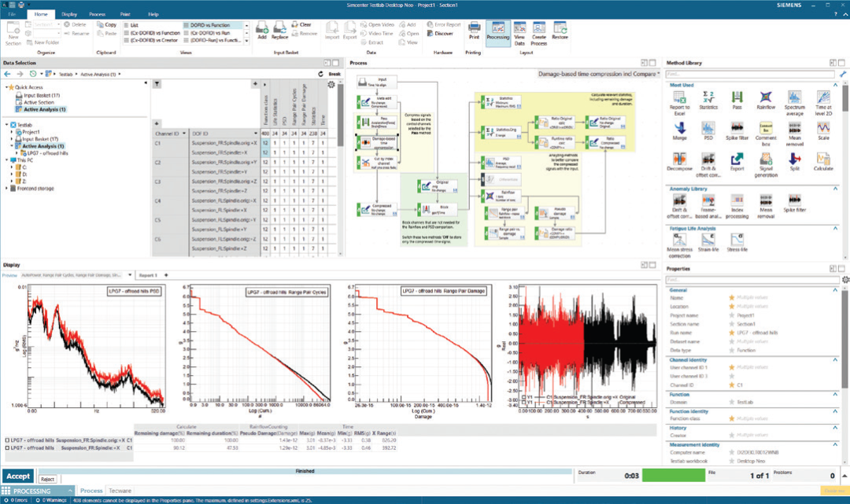The image size is (850, 504).
Task: Add data to Input Basket
Action: [x=262, y=31]
